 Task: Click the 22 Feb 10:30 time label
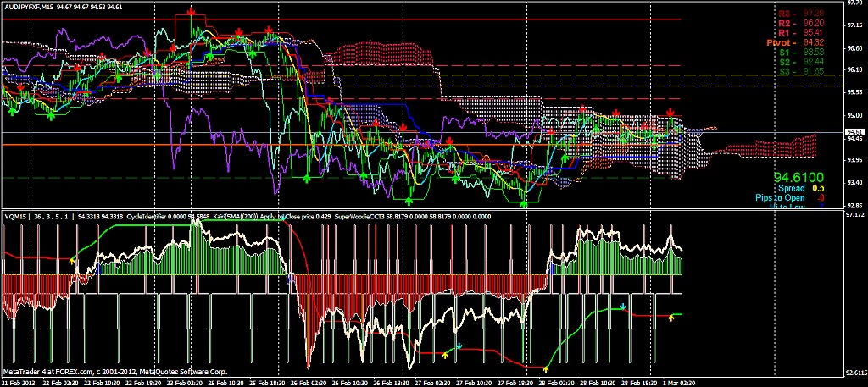(x=103, y=383)
